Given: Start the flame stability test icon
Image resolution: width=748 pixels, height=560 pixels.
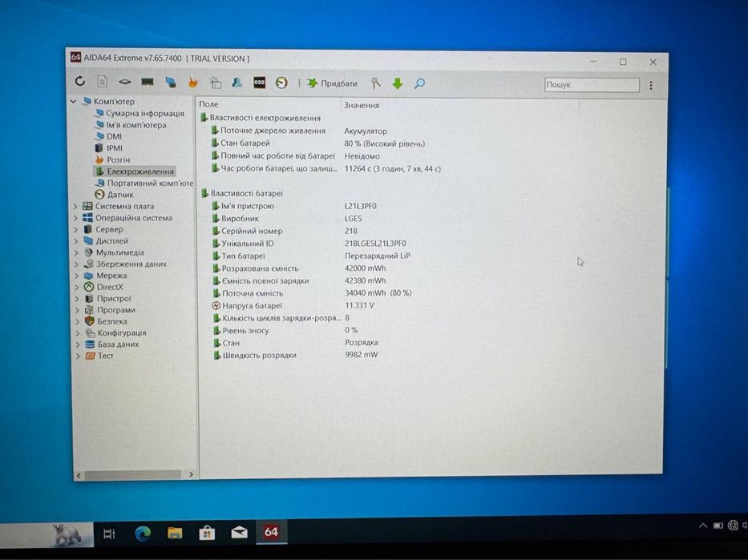Looking at the screenshot, I should pos(192,83).
